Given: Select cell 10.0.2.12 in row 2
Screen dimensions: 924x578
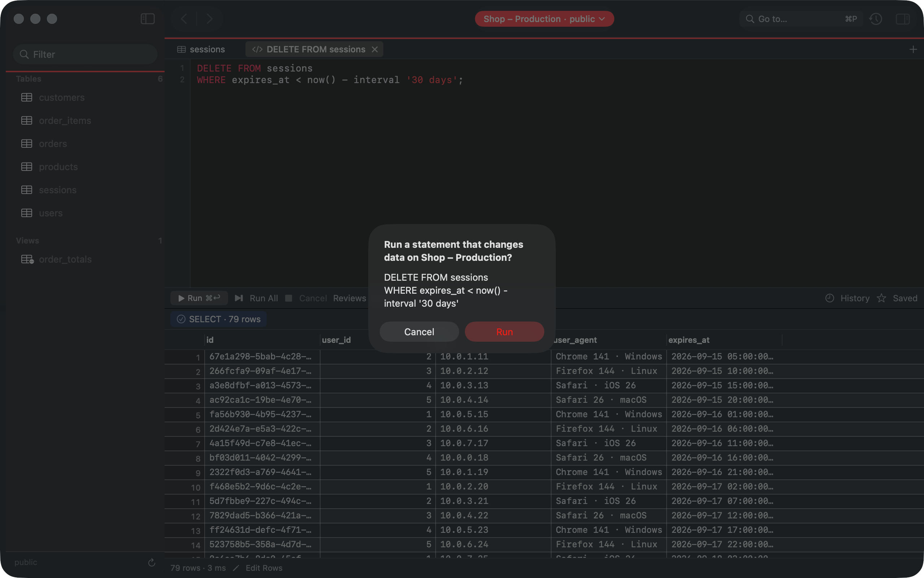Looking at the screenshot, I should click(493, 371).
